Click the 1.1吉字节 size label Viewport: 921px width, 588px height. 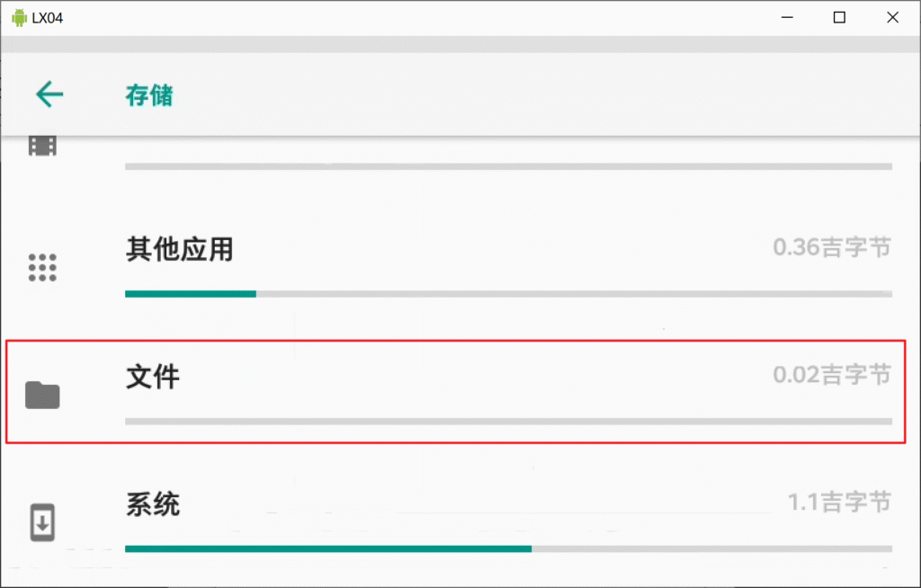pyautogui.click(x=839, y=503)
